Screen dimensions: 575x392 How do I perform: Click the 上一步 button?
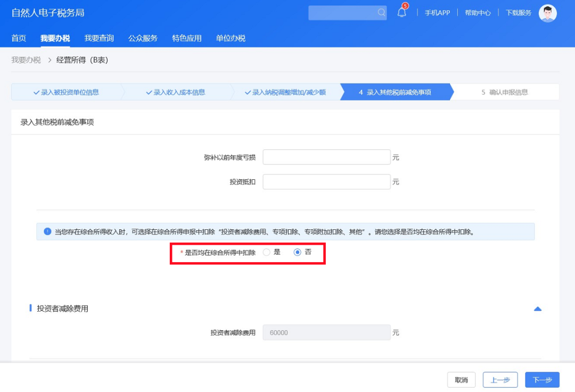(500, 380)
